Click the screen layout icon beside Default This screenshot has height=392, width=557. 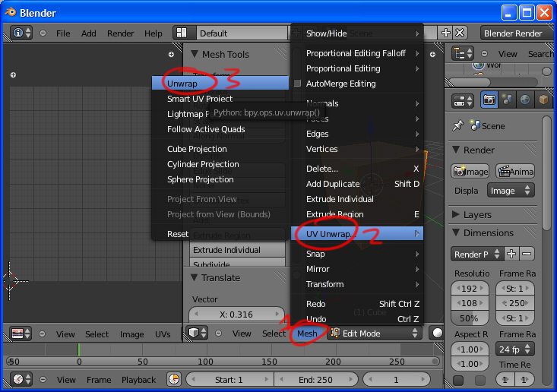point(181,33)
